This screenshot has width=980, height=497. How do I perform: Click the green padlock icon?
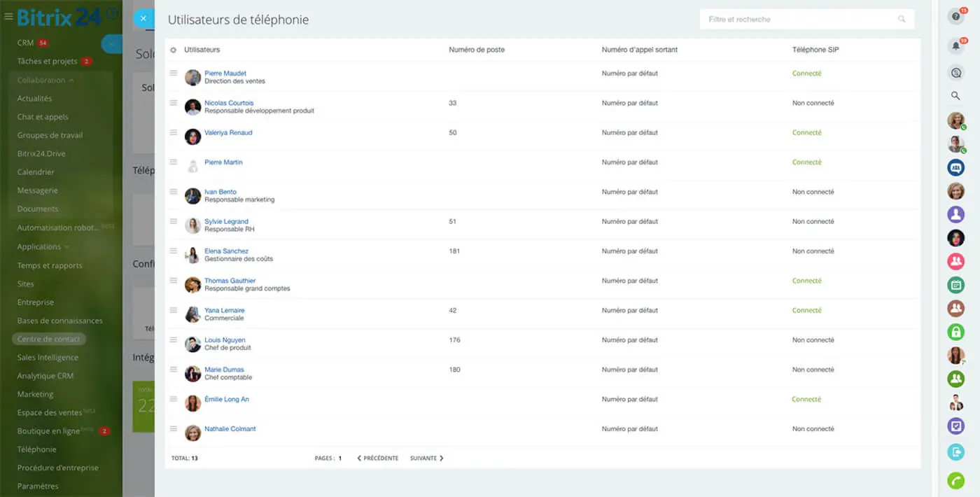click(x=955, y=332)
